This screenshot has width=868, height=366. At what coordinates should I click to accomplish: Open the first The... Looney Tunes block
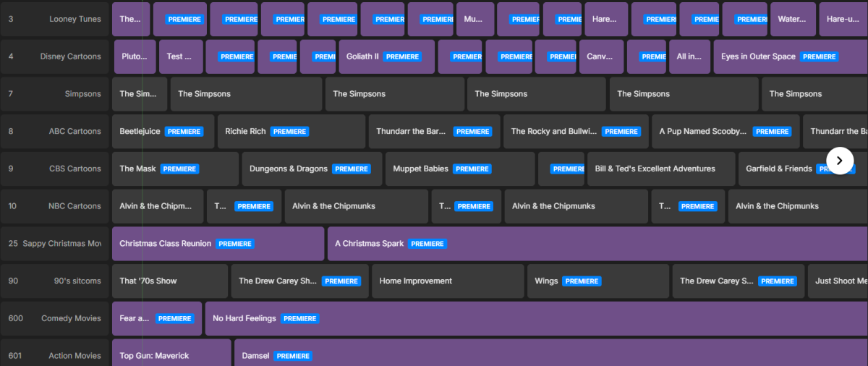(x=132, y=19)
